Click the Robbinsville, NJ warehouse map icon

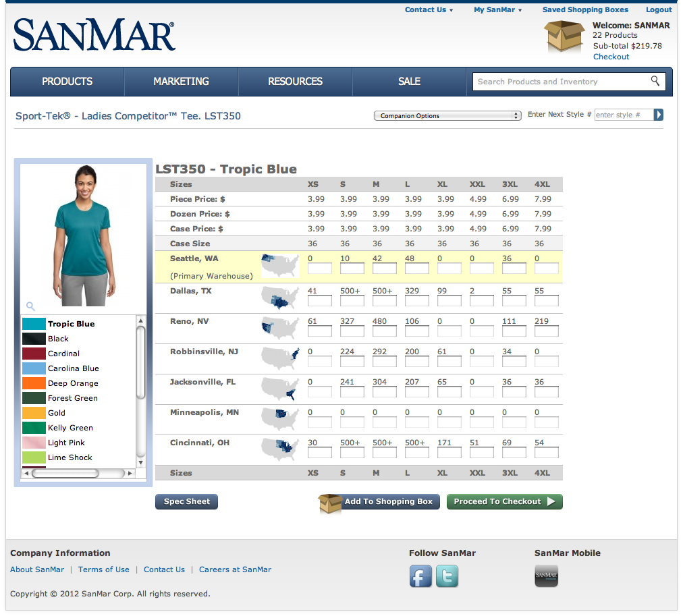coord(280,359)
